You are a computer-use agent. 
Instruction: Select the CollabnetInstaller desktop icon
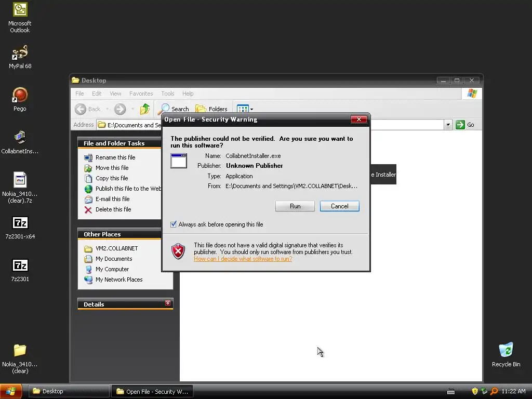20,142
